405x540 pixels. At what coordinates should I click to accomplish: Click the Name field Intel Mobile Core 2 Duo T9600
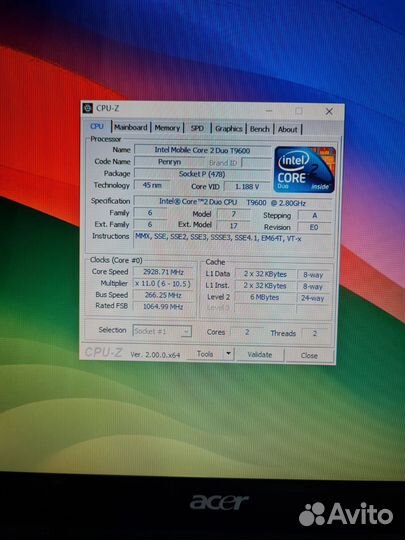pos(202,150)
